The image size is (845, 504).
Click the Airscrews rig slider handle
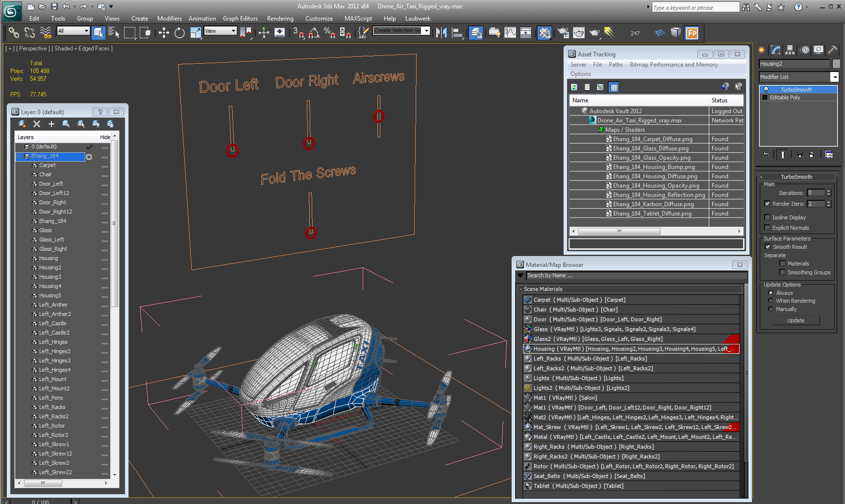[379, 116]
